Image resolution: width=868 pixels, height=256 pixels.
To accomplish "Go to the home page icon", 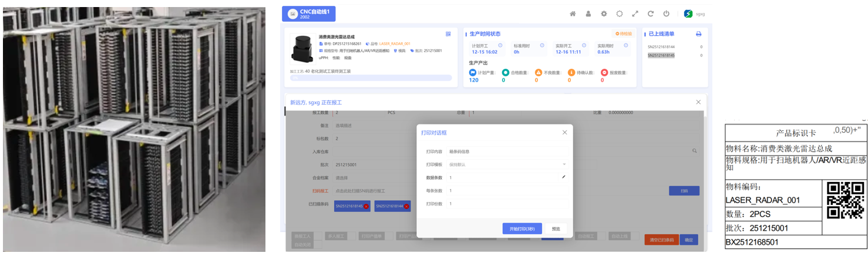I will click(x=573, y=14).
